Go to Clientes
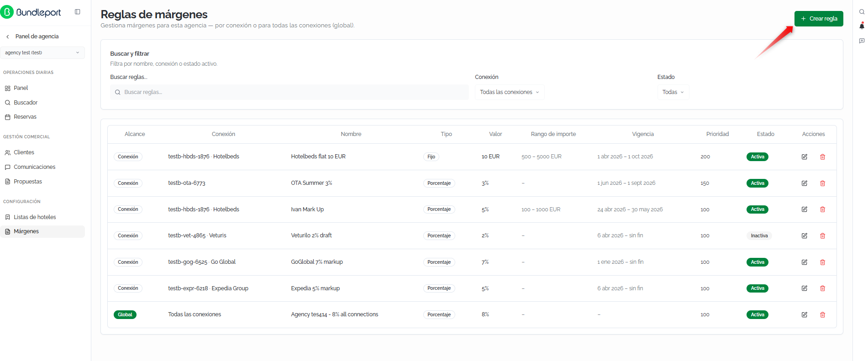This screenshot has width=868, height=361. 42,152
